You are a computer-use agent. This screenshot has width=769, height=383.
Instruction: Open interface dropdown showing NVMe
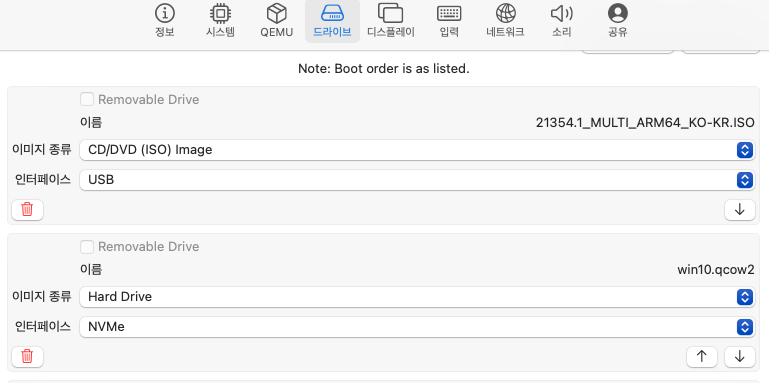click(417, 327)
